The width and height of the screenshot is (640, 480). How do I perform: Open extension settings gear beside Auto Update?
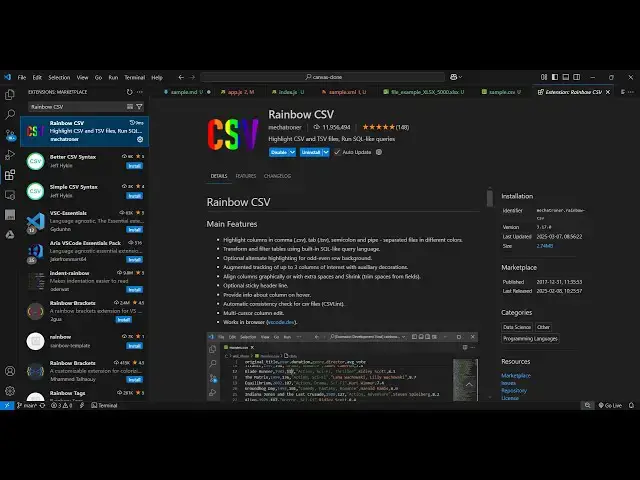[x=379, y=152]
